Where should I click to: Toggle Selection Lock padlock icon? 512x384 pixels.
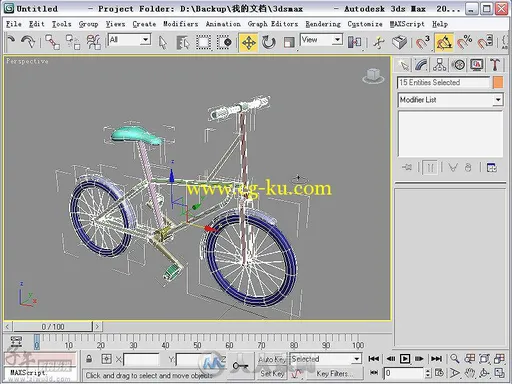(x=89, y=359)
